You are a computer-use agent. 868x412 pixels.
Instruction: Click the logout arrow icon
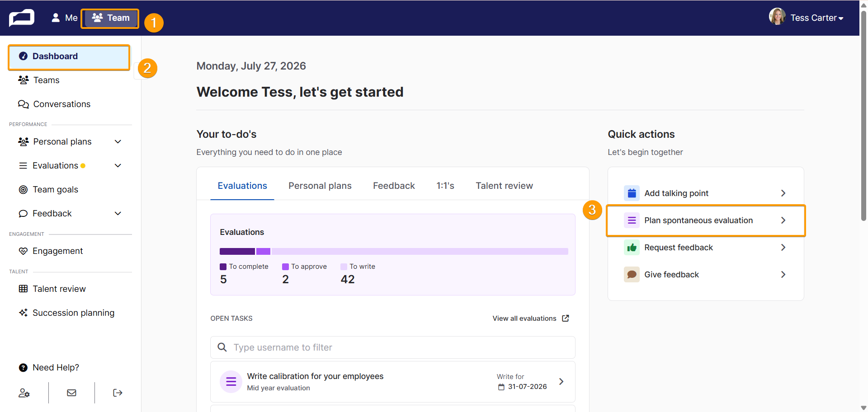118,393
